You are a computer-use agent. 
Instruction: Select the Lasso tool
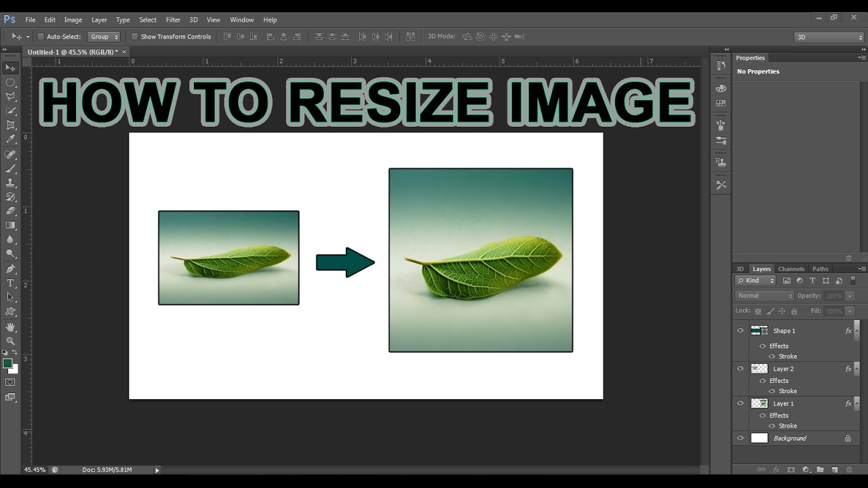coord(10,96)
